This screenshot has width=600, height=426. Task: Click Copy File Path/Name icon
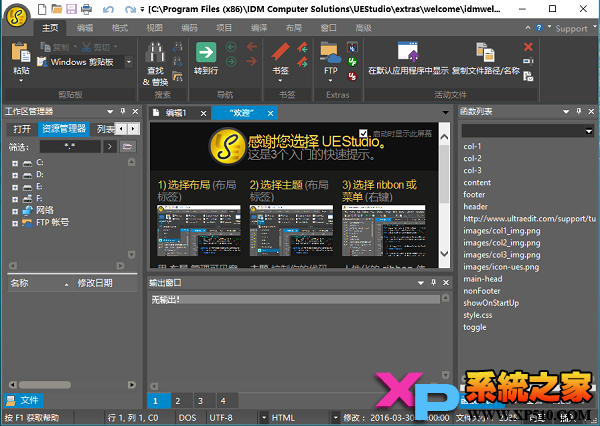(x=485, y=52)
